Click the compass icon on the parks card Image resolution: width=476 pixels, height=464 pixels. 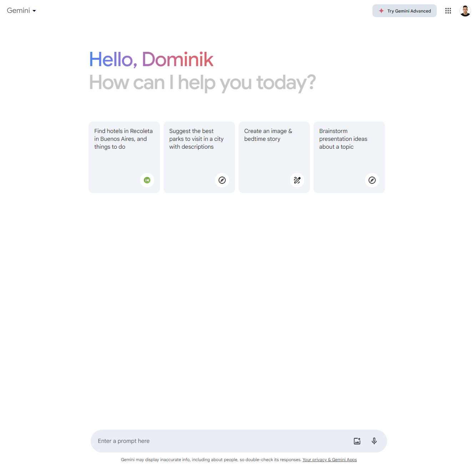(222, 180)
